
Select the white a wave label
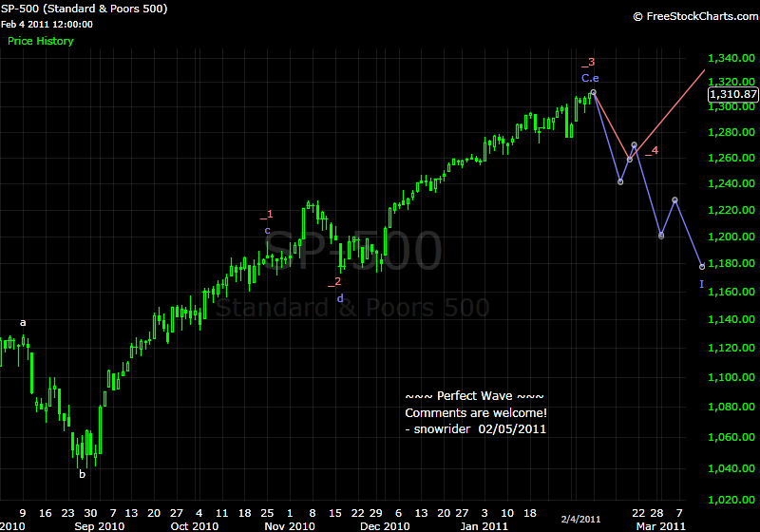[x=23, y=323]
